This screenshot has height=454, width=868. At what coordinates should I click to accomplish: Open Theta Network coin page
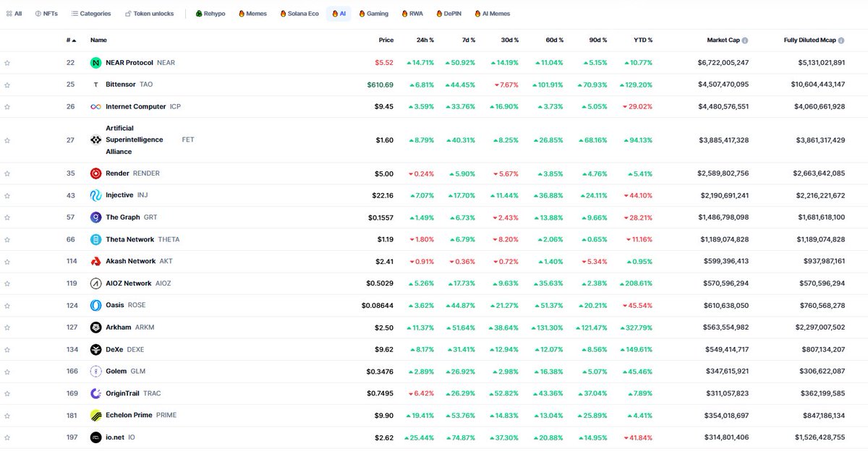point(142,239)
